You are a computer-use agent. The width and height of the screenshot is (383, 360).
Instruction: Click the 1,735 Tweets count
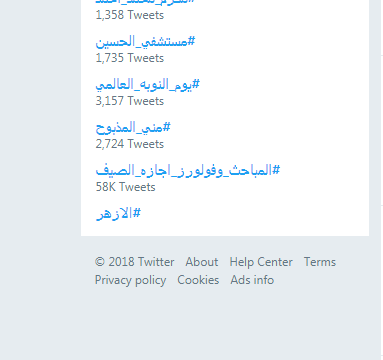tap(130, 58)
